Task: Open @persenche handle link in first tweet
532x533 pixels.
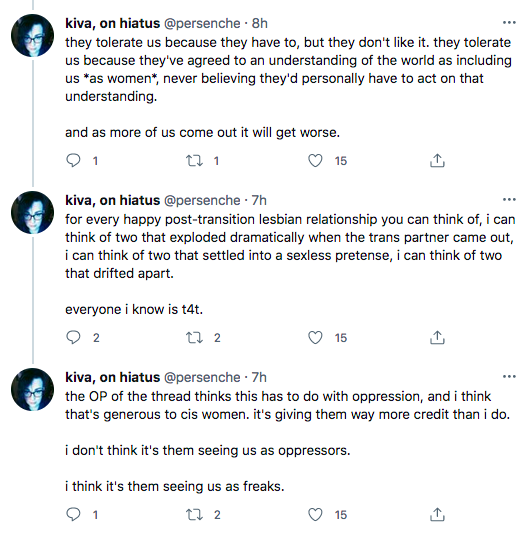Action: (x=202, y=23)
